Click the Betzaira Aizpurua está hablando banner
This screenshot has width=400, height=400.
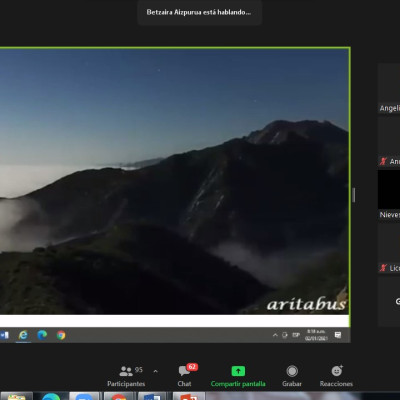pyautogui.click(x=199, y=12)
